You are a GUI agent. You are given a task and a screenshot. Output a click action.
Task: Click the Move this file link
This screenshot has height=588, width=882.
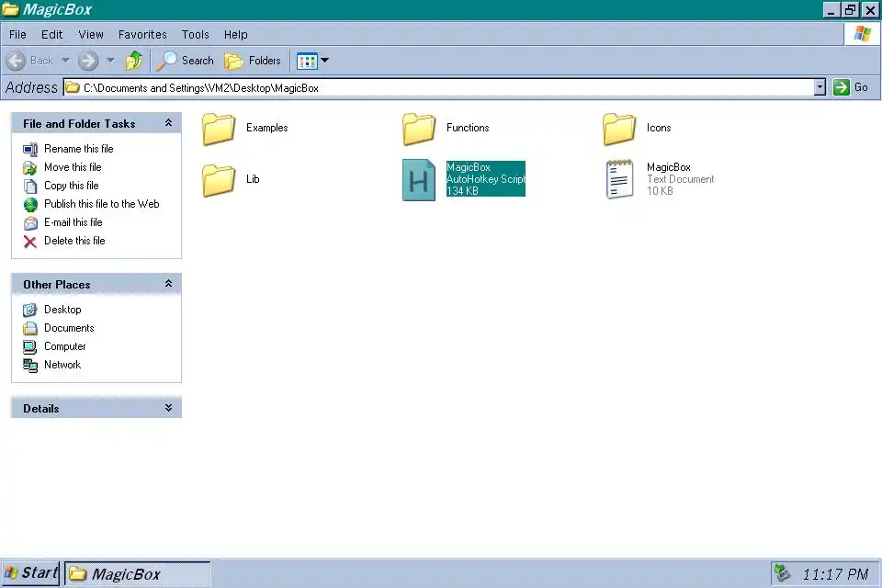click(x=73, y=167)
